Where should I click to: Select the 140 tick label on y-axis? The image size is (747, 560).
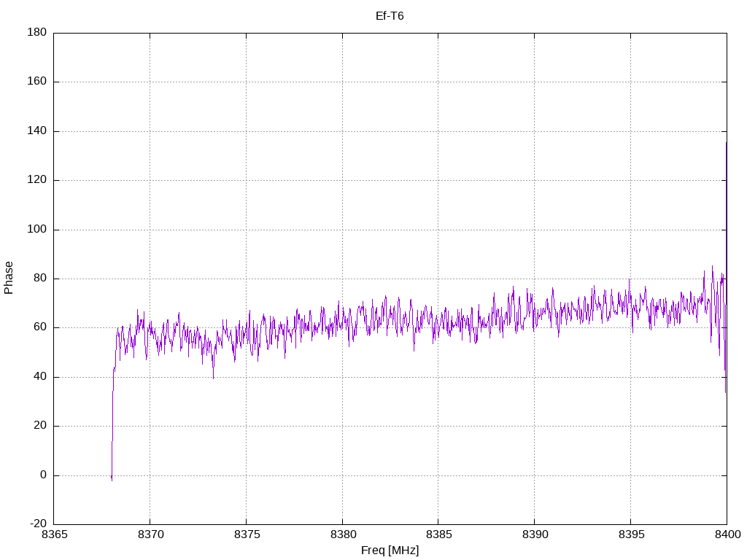pyautogui.click(x=37, y=131)
